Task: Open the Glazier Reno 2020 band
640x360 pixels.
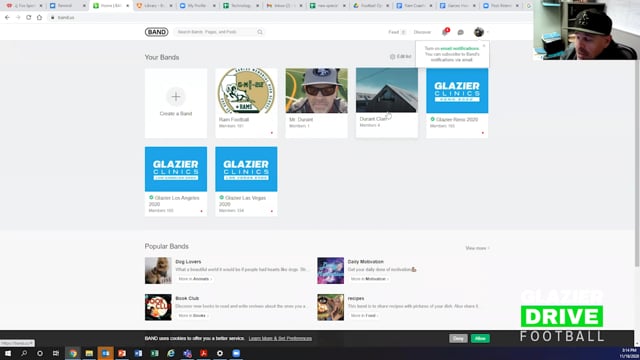Action: [x=457, y=103]
